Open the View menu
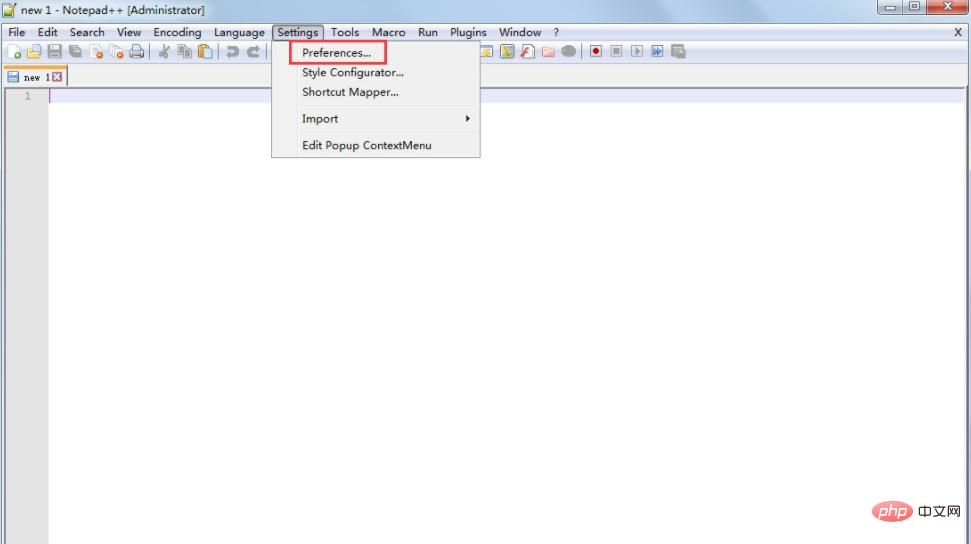 click(129, 32)
